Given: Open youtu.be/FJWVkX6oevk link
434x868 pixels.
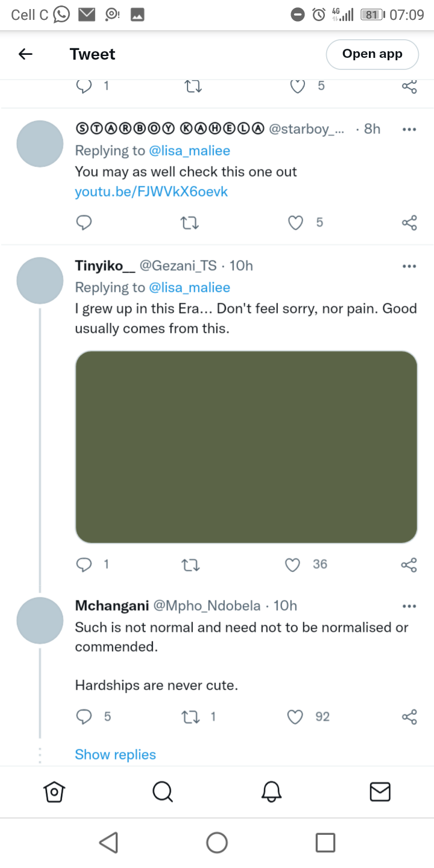Looking at the screenshot, I should [x=151, y=192].
